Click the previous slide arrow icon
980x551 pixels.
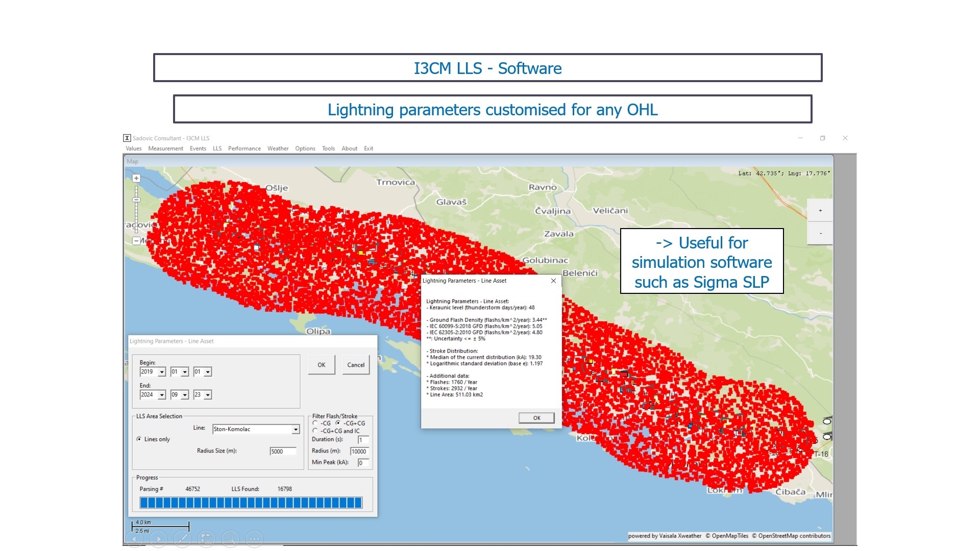click(x=134, y=539)
